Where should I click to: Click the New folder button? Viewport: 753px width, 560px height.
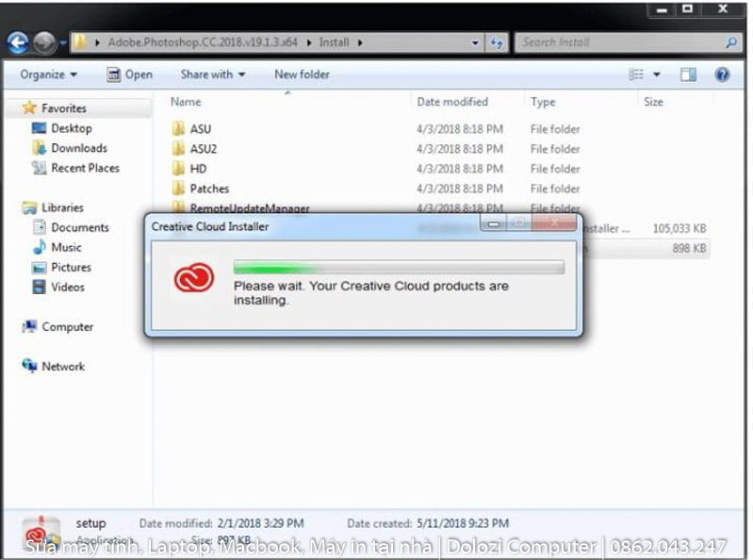tap(302, 74)
